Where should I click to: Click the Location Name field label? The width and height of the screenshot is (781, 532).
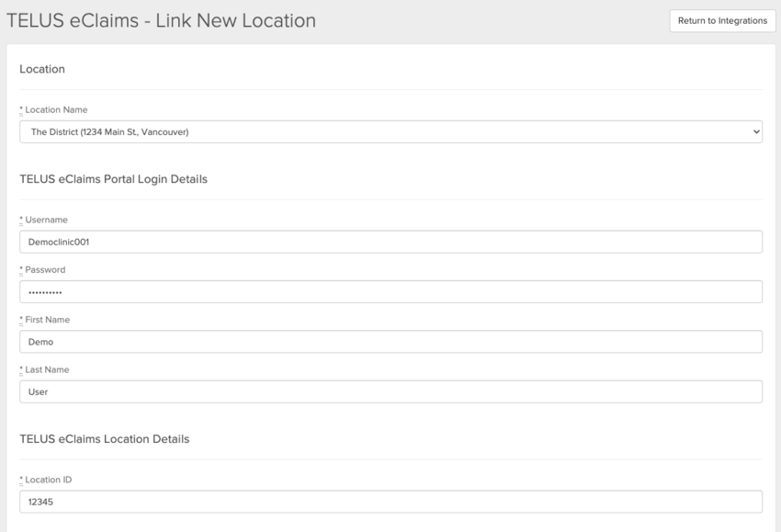(56, 110)
